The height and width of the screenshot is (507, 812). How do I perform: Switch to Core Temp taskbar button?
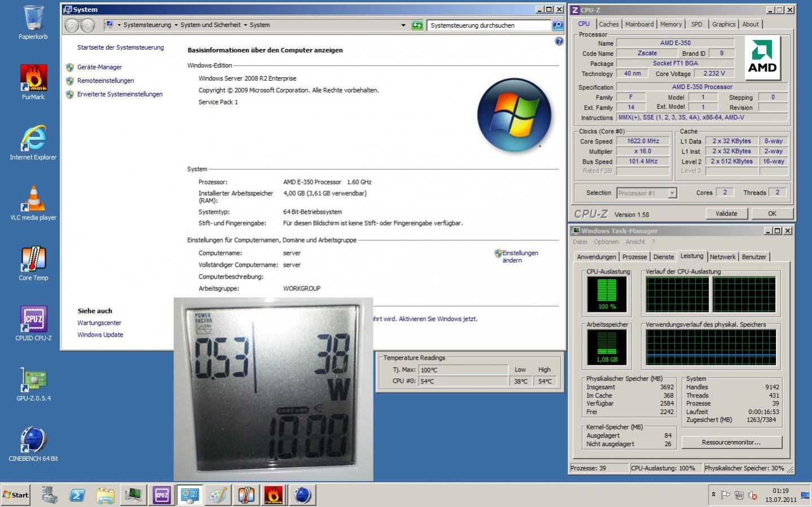246,495
